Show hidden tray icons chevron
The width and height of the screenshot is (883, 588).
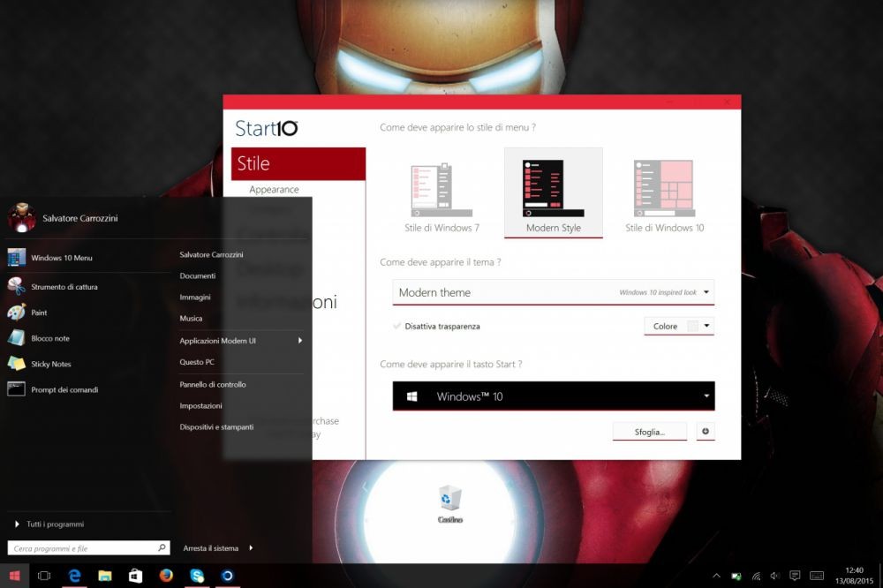click(716, 576)
